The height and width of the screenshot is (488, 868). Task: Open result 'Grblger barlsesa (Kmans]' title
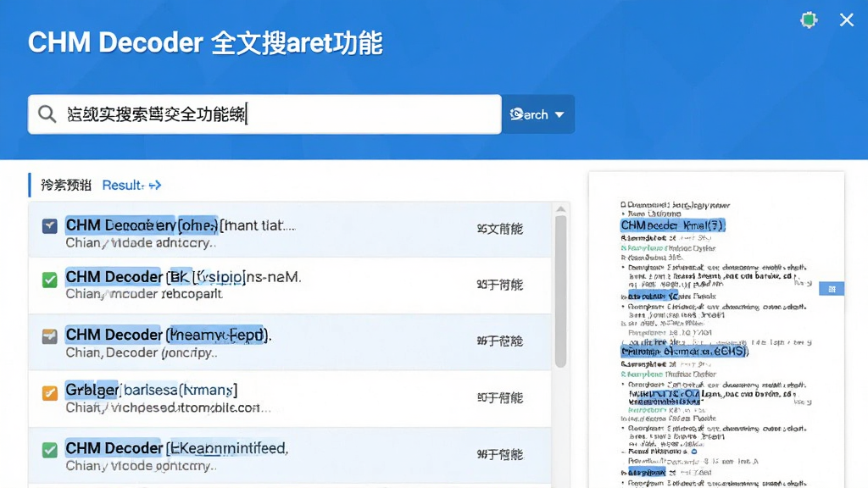click(152, 390)
